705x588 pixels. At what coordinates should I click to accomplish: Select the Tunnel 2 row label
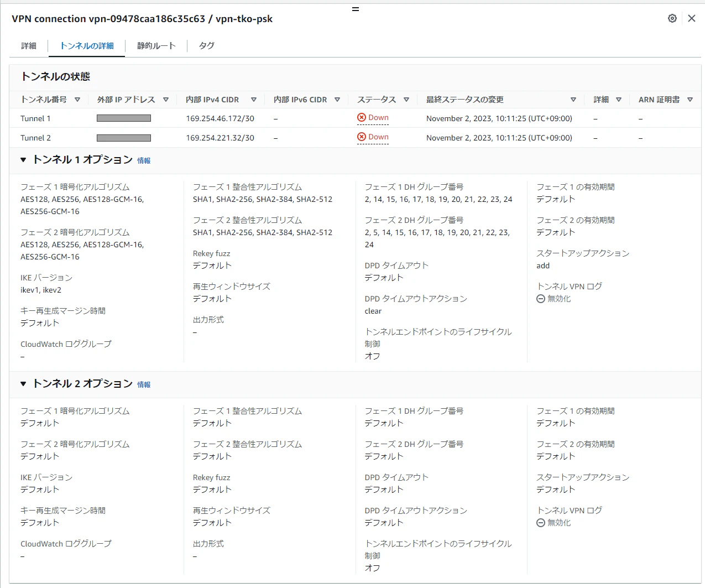click(35, 138)
